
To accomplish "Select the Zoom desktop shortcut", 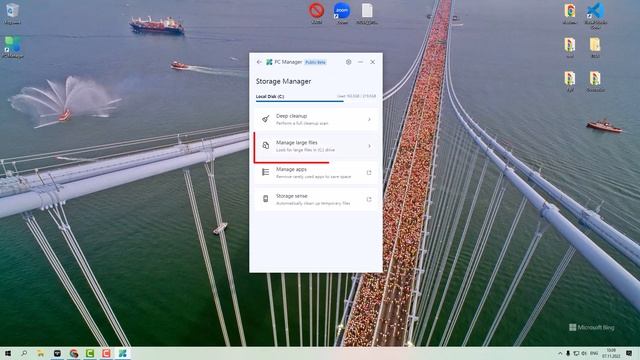I will (342, 13).
